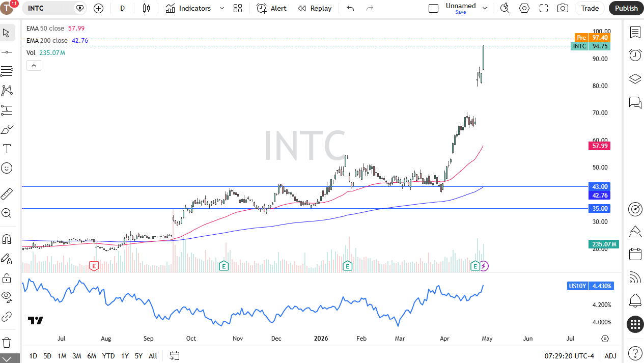The height and width of the screenshot is (363, 644).
Task: Expand the indicators favorites dropdown arrow
Action: (221, 8)
